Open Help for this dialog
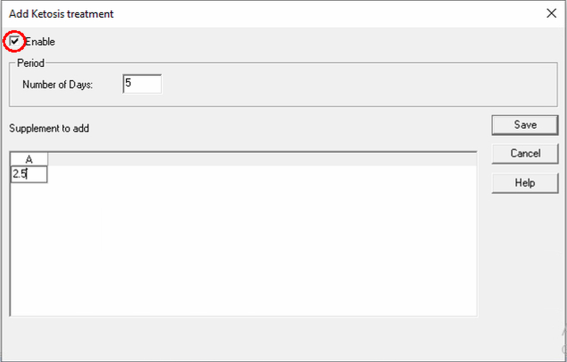Image resolution: width=567 pixels, height=362 pixels. 525,183
